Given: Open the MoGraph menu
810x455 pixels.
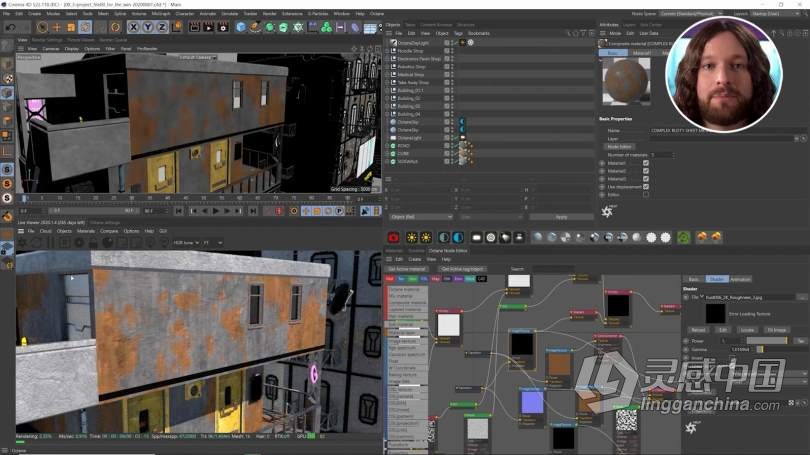Looking at the screenshot, I should tap(161, 13).
